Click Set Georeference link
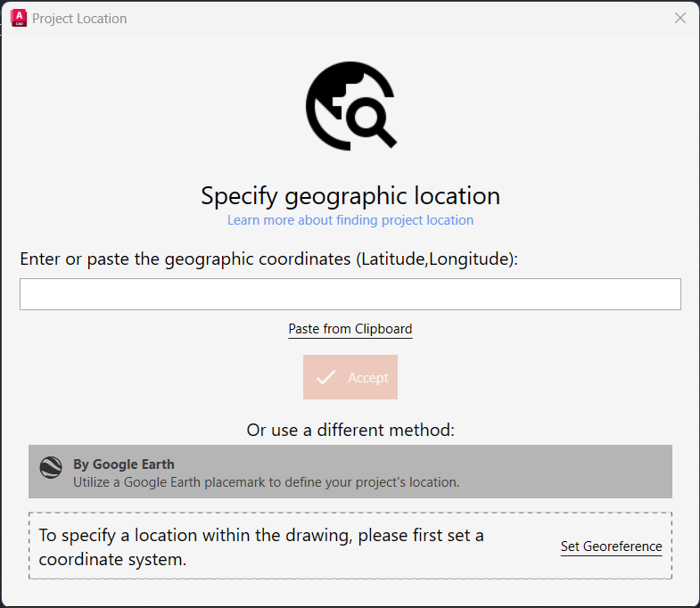 click(x=611, y=546)
